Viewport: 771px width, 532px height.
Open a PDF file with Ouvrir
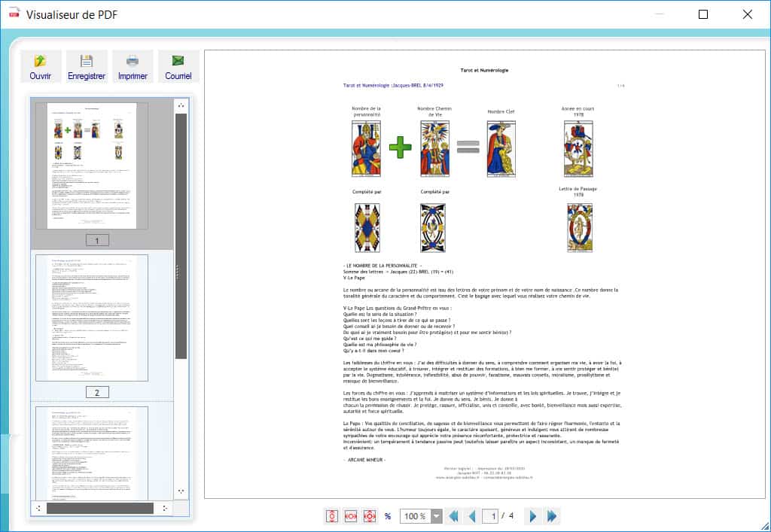(41, 66)
